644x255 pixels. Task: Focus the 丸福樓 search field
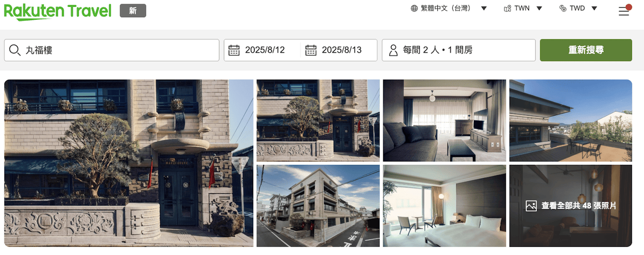(112, 50)
